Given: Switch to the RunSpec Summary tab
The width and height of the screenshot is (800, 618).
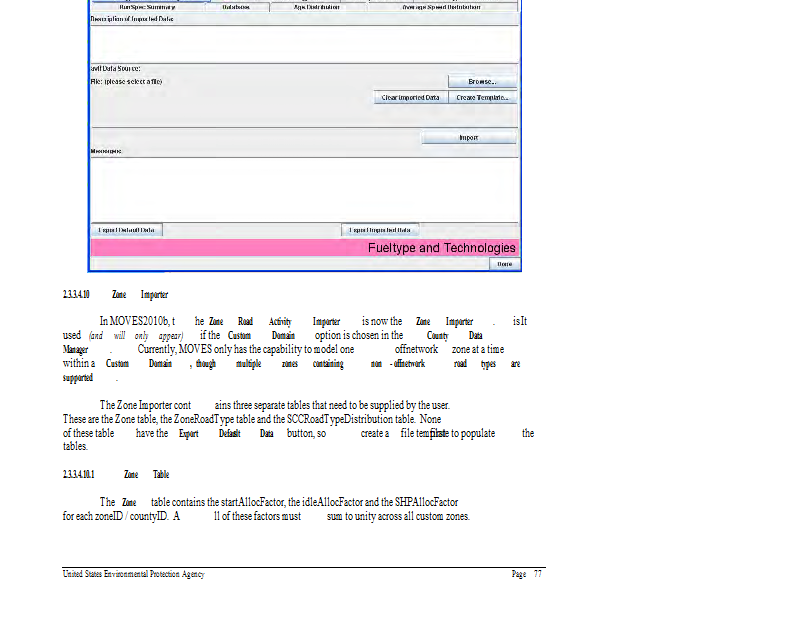Looking at the screenshot, I should tap(147, 6).
